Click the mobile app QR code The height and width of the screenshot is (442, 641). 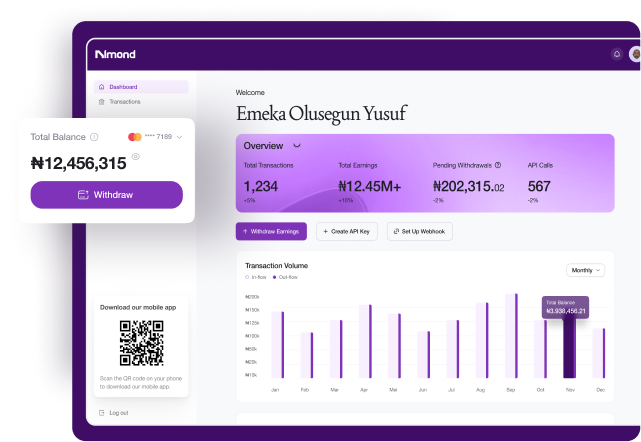click(141, 343)
